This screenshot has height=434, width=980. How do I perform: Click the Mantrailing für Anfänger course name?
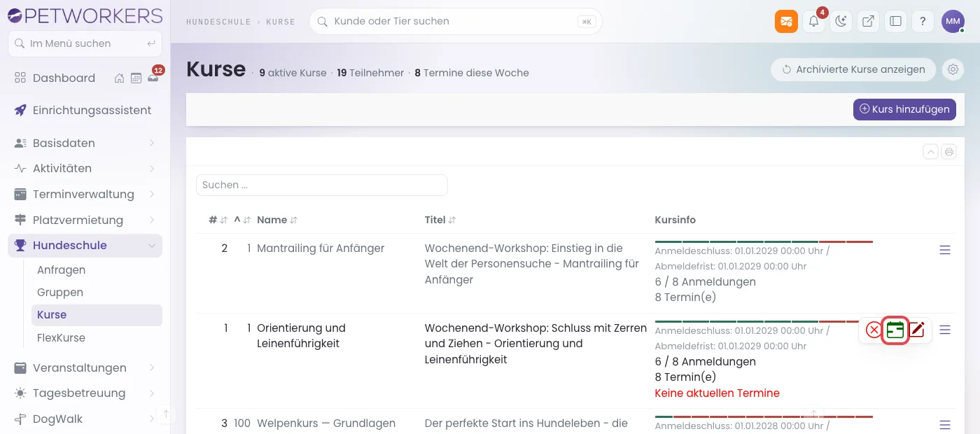click(321, 248)
